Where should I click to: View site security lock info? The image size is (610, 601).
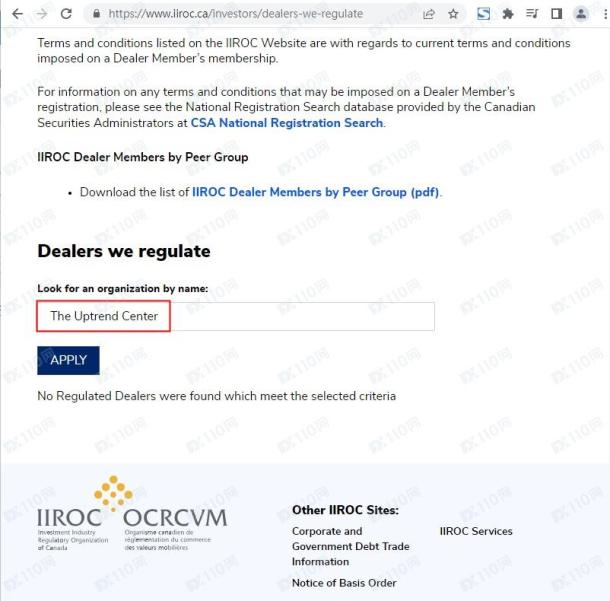(x=96, y=14)
